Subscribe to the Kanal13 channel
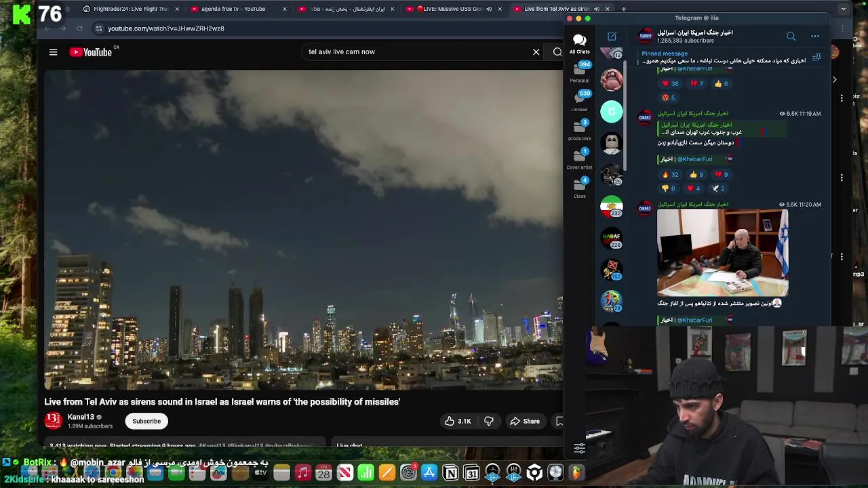Viewport: 868px width, 488px height. (x=146, y=422)
